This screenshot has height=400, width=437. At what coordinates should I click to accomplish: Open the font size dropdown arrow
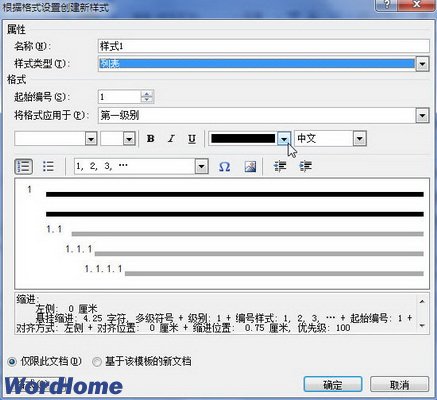tap(129, 138)
